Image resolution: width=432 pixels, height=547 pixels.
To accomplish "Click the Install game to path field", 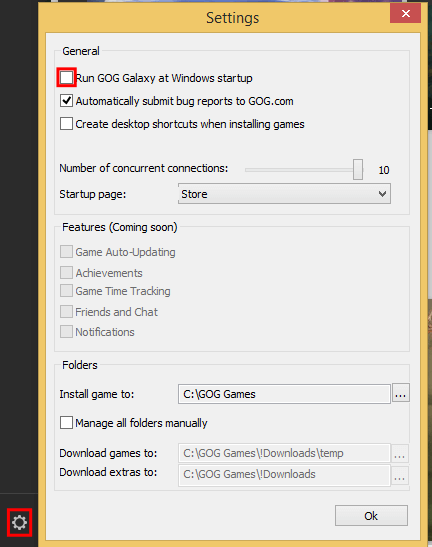I will tap(284, 394).
